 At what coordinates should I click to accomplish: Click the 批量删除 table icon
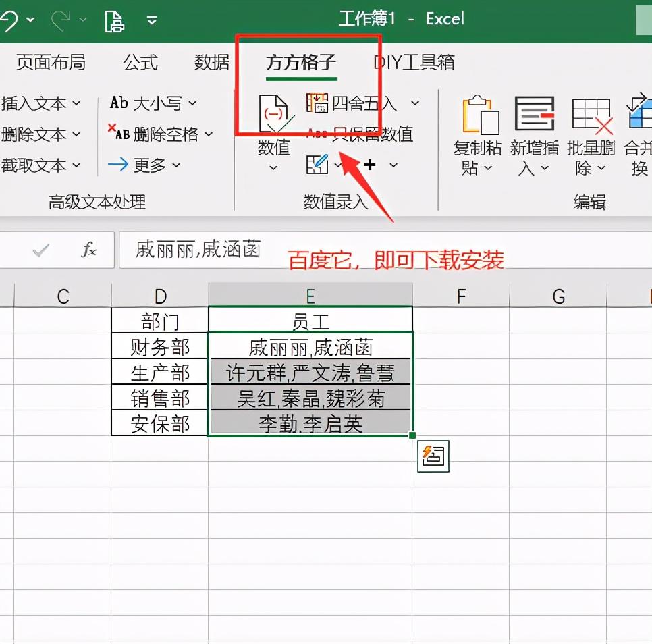click(x=592, y=116)
